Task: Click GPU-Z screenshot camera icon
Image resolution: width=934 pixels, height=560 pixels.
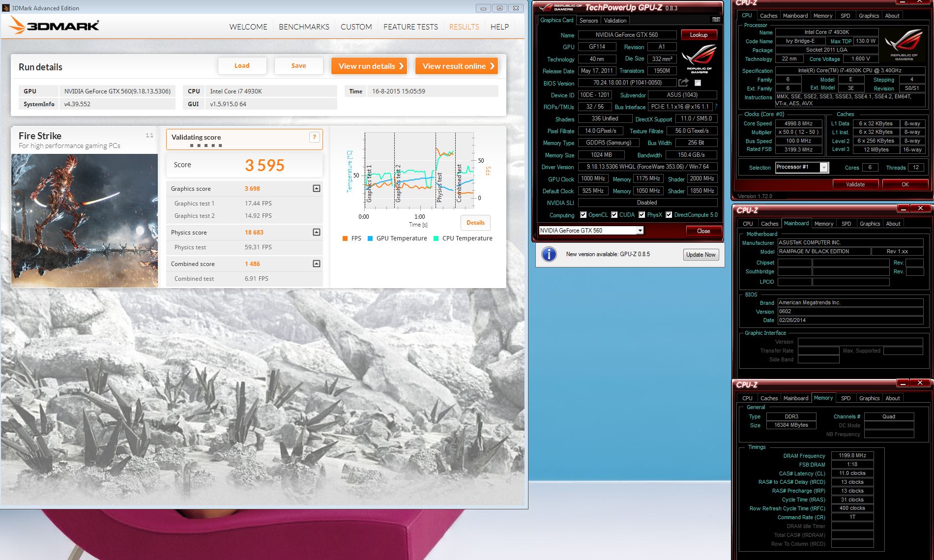Action: coord(716,20)
